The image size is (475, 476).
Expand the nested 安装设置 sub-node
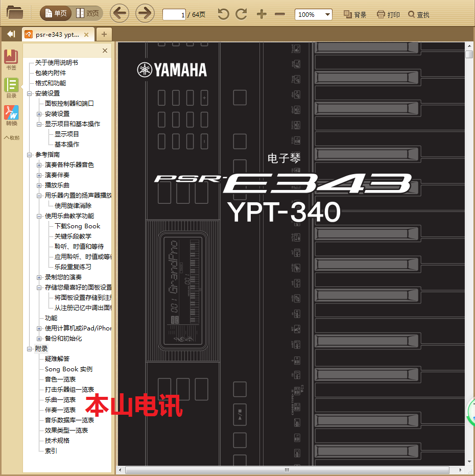(x=39, y=114)
